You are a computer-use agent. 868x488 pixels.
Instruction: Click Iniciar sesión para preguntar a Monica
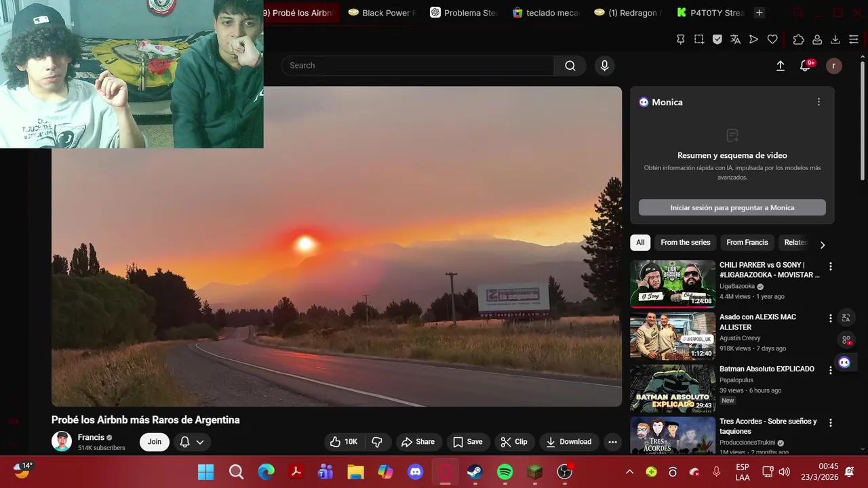point(732,207)
